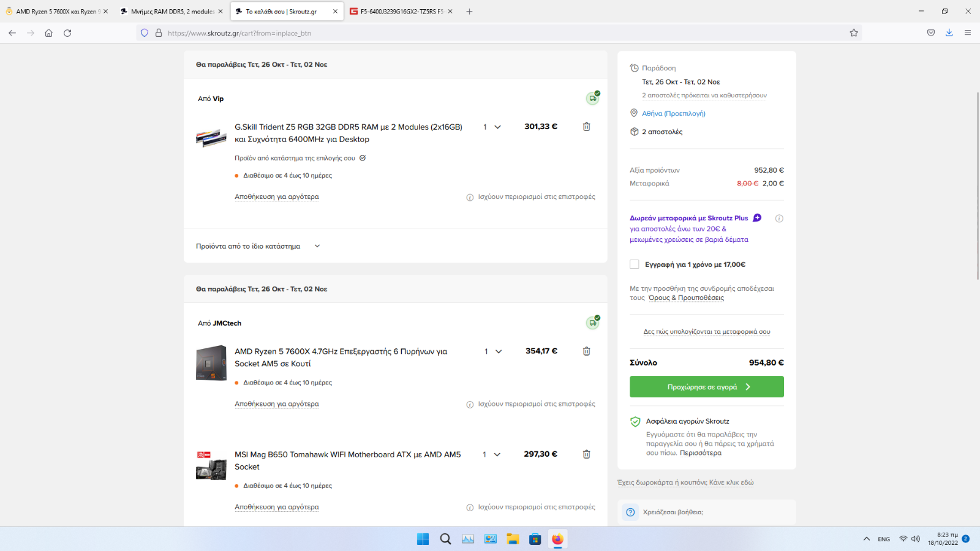Close the F5-6400J3239G16GX2 tab

tap(450, 12)
